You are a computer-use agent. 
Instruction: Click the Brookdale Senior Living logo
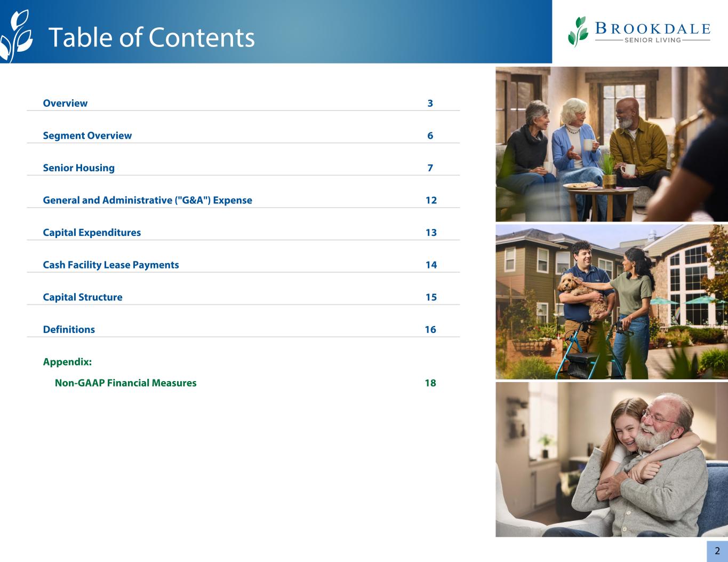click(639, 31)
